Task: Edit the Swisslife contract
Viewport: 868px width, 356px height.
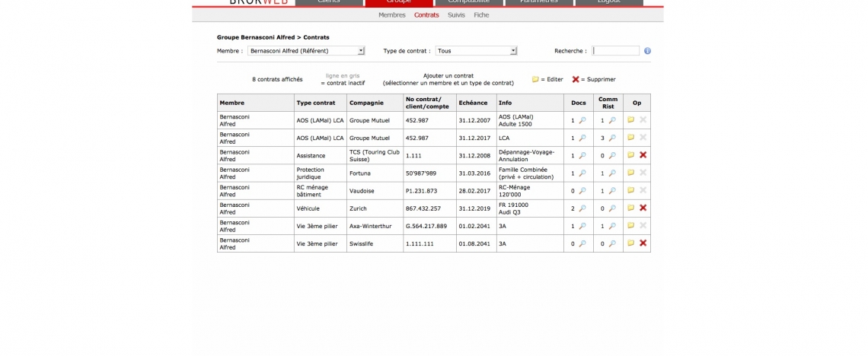Action: (x=630, y=243)
